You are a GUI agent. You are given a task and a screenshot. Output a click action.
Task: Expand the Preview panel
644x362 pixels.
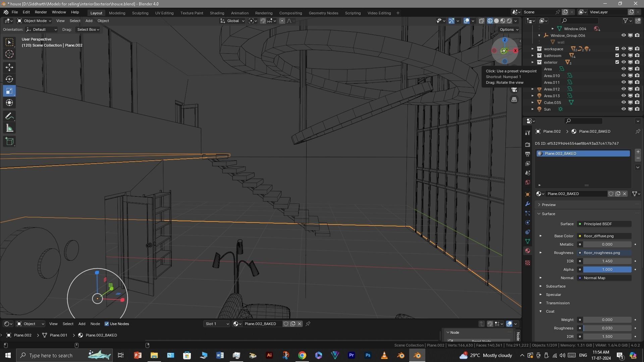click(x=549, y=205)
